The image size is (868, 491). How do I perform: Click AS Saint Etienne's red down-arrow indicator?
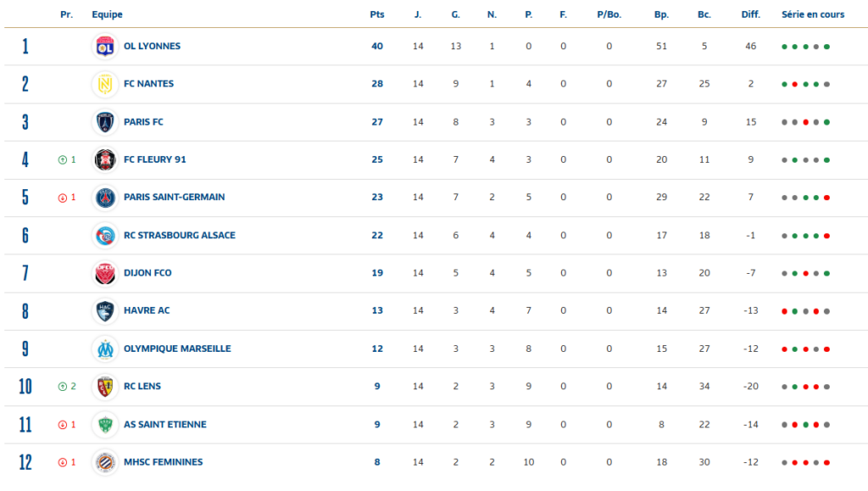63,425
